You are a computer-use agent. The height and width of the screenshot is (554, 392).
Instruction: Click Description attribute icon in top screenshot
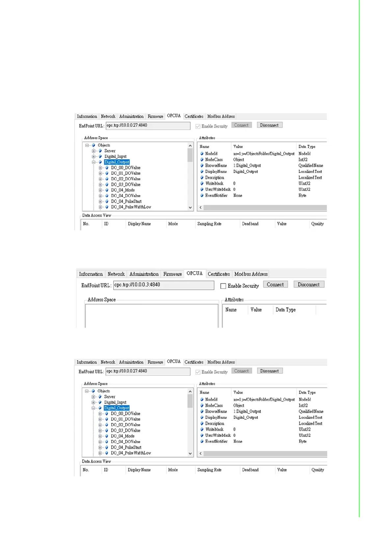202,178
